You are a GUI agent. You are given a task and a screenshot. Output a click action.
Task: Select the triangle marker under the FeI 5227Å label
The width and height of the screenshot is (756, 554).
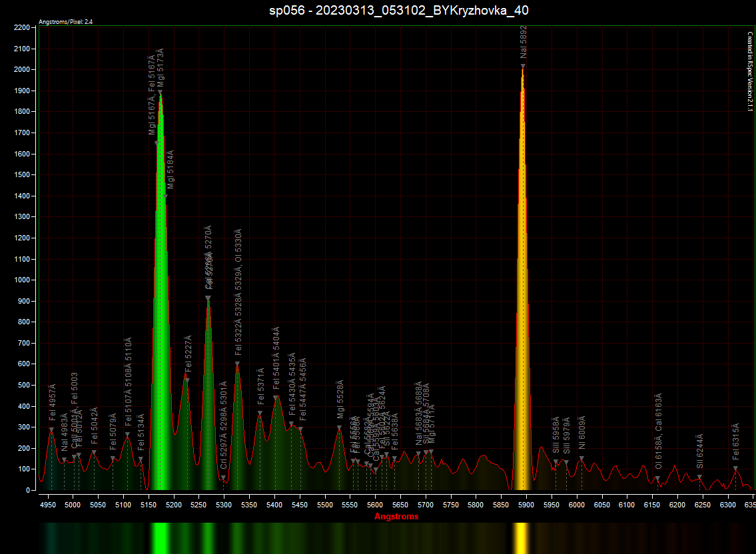(188, 380)
